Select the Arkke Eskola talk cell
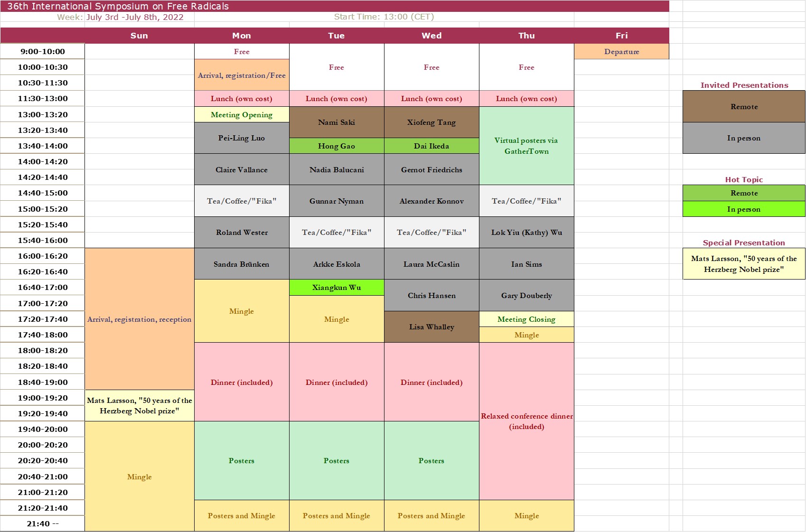Viewport: 806px width, 532px height. pyautogui.click(x=337, y=264)
